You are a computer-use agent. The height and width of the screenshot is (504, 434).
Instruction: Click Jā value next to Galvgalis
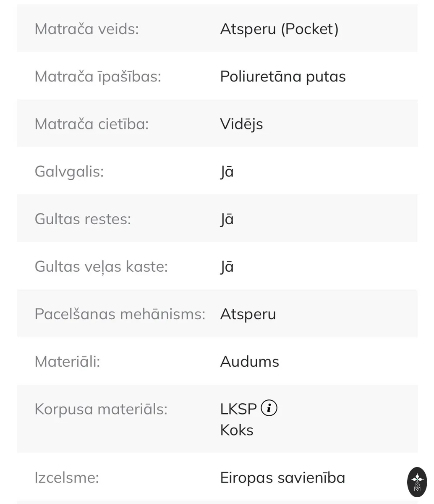(227, 172)
